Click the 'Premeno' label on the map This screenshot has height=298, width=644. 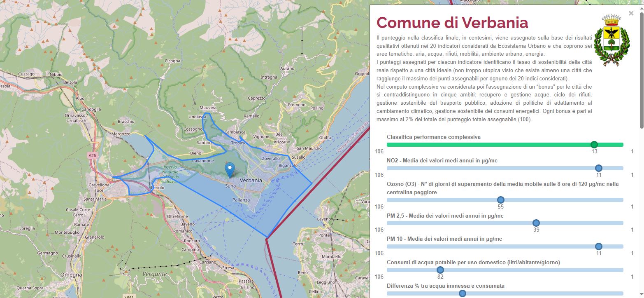click(297, 105)
